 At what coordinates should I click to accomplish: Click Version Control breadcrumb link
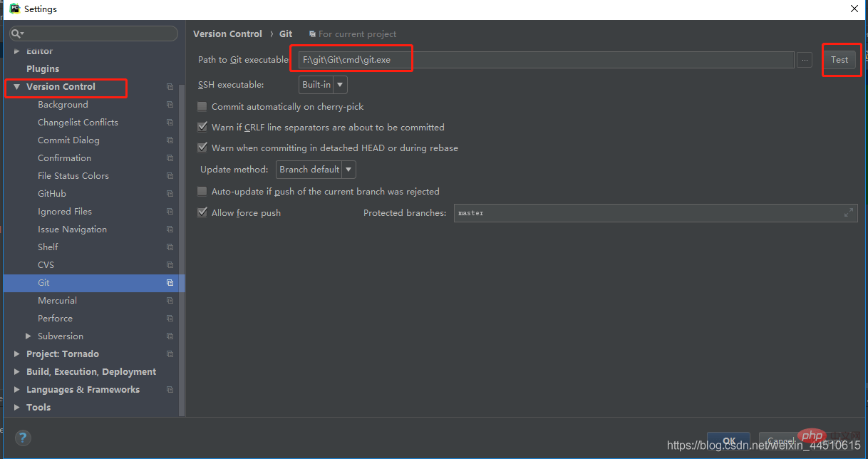227,33
